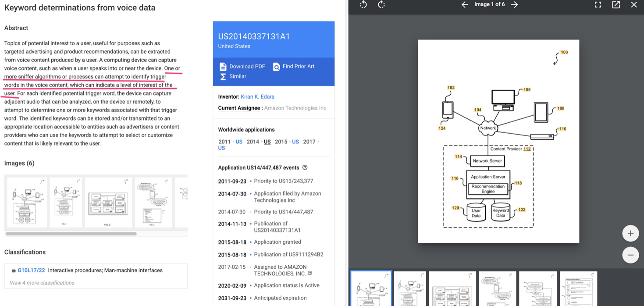The image size is (644, 306).
Task: Click the Images (6) heading
Action: click(19, 163)
